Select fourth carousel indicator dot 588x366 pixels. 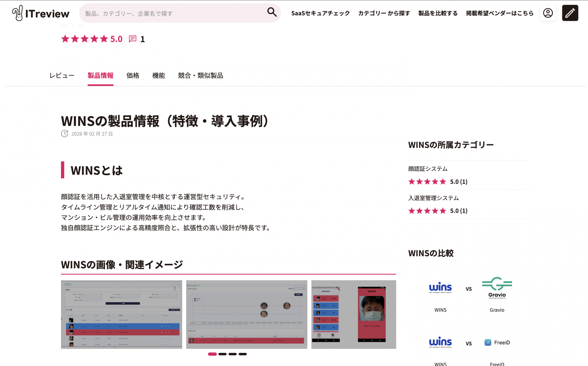pos(243,354)
